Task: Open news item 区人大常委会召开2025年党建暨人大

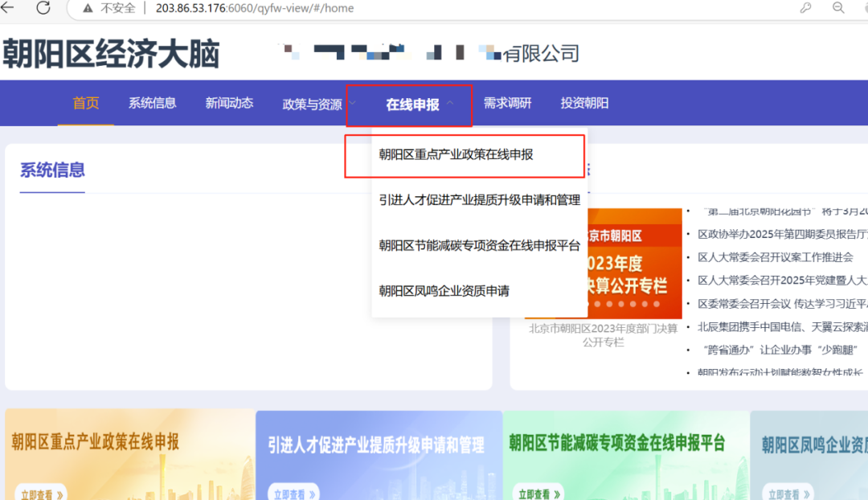Action: (x=783, y=281)
